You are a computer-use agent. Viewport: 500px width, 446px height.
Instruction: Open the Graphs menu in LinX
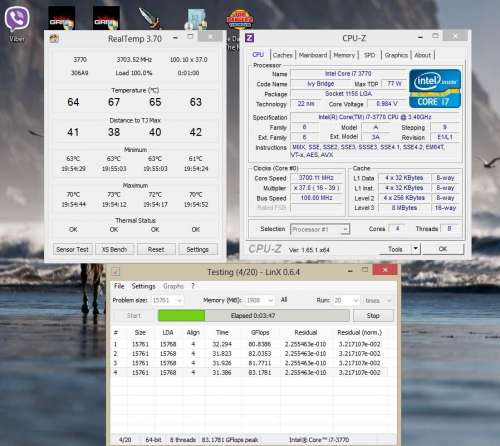(173, 286)
